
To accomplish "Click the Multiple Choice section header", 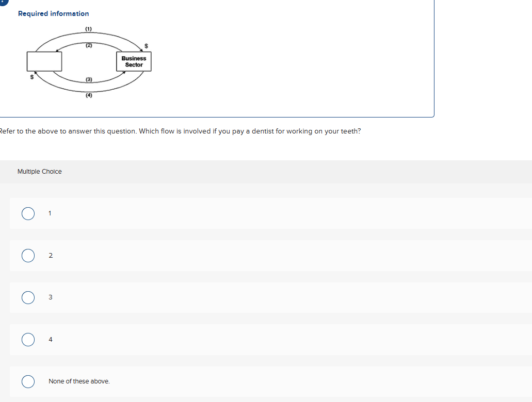I will pyautogui.click(x=39, y=171).
